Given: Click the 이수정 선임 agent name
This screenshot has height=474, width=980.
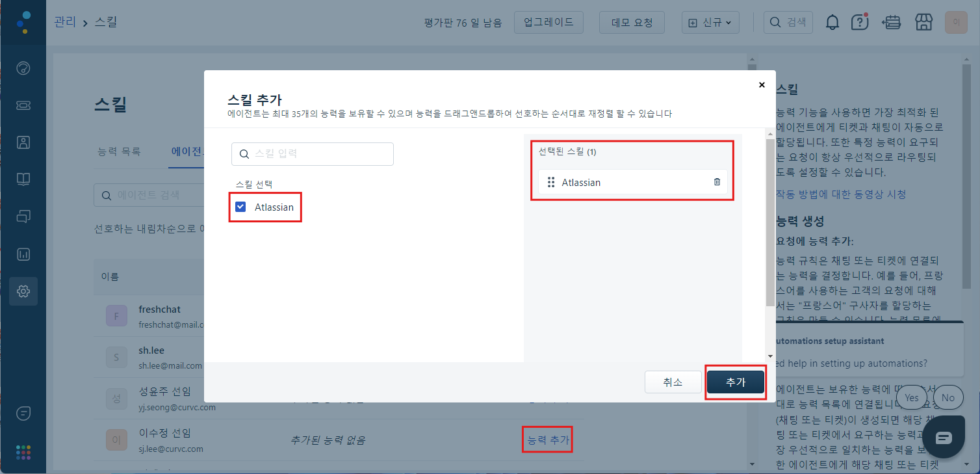Looking at the screenshot, I should [x=164, y=433].
